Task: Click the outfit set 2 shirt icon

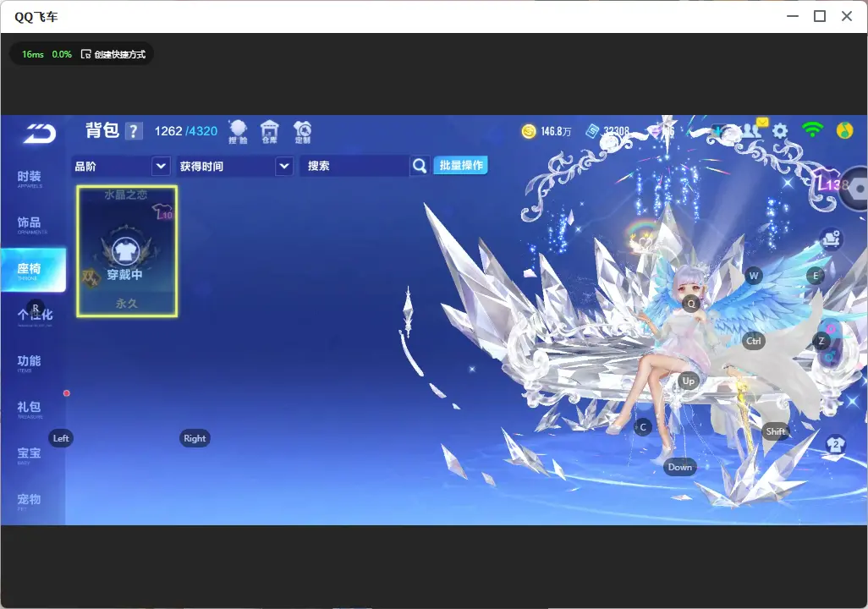Action: click(x=835, y=445)
